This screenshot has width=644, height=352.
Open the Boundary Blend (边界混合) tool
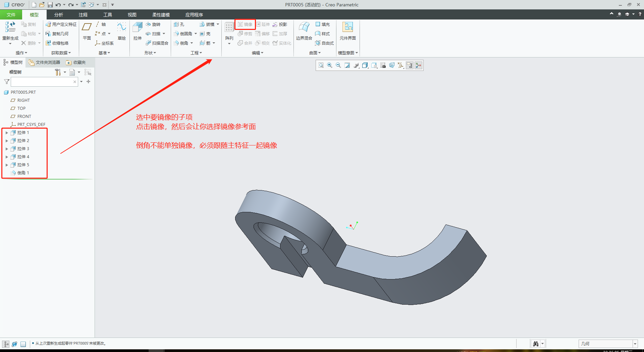pos(304,31)
